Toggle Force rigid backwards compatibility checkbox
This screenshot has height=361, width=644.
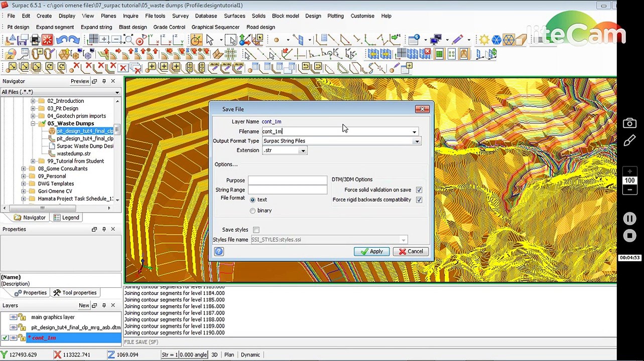pyautogui.click(x=419, y=200)
